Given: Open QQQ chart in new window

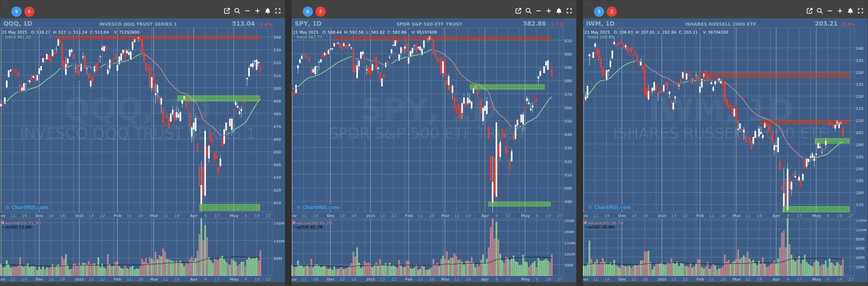Looking at the screenshot, I should pyautogui.click(x=227, y=11).
